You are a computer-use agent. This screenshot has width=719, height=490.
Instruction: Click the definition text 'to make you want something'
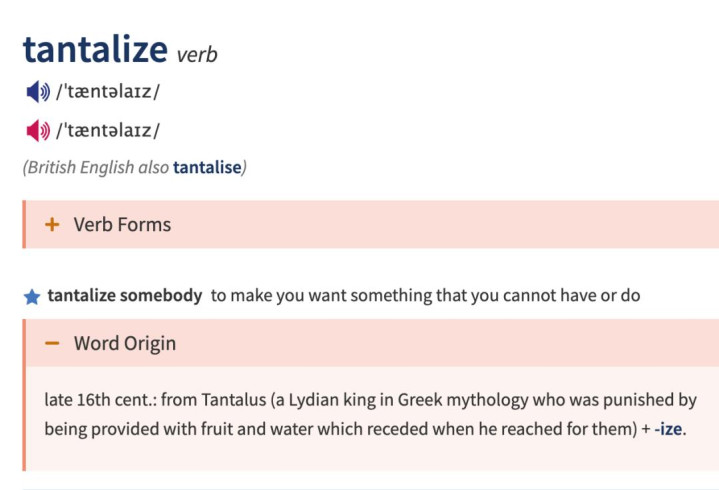pos(330,297)
